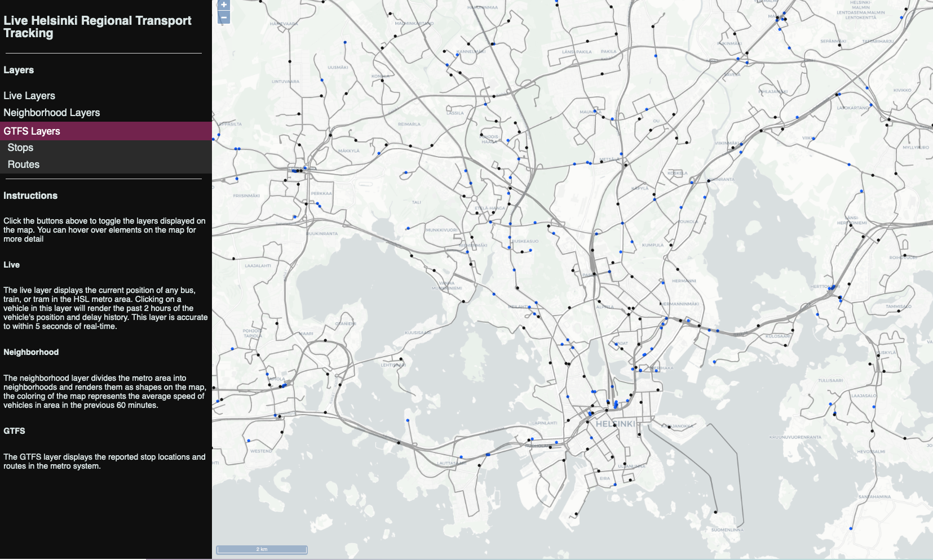
Task: Click the KOSKELA map label
Action: click(x=677, y=173)
